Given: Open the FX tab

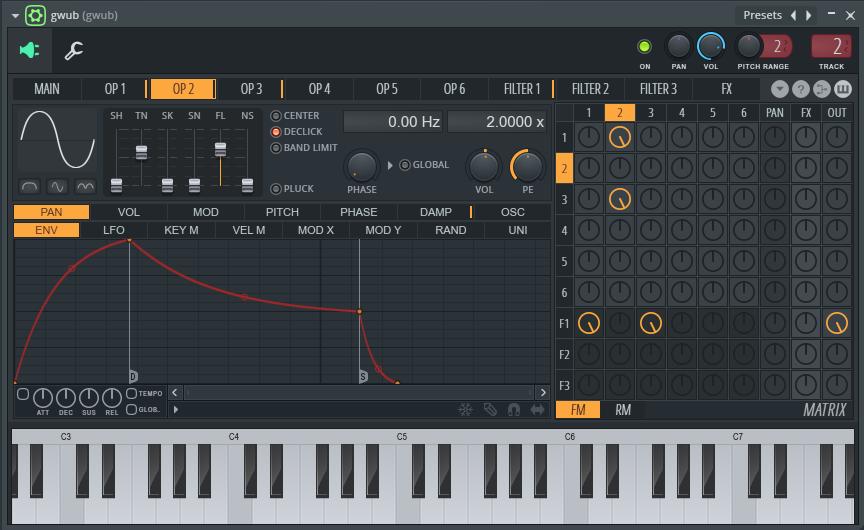Looking at the screenshot, I should pyautogui.click(x=726, y=89).
